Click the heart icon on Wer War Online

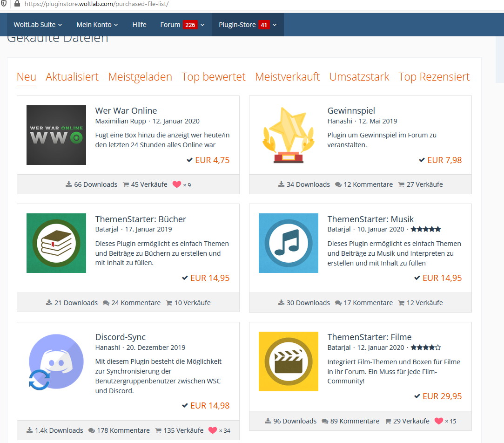[x=176, y=184]
